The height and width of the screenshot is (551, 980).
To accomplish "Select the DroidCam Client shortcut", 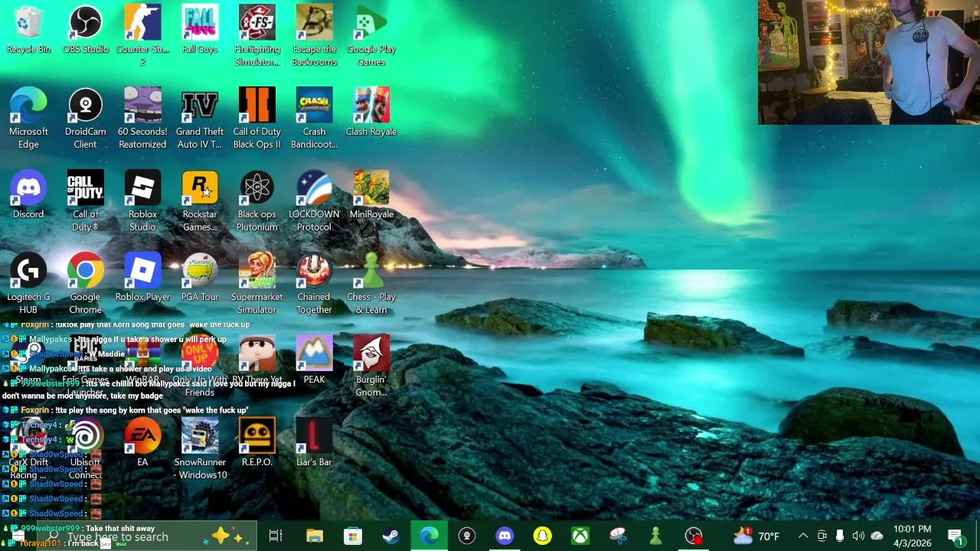I will (x=85, y=119).
